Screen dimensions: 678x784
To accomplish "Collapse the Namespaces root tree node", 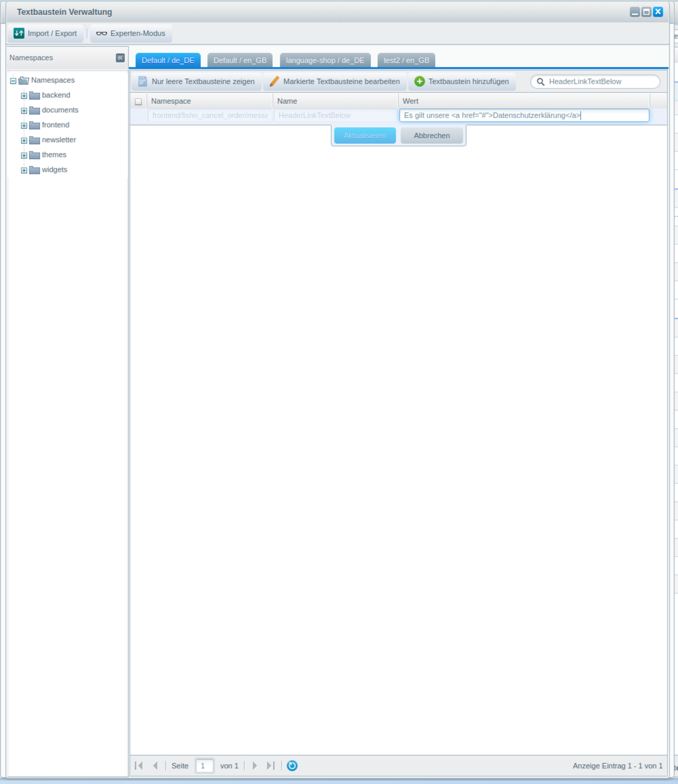I will [13, 80].
